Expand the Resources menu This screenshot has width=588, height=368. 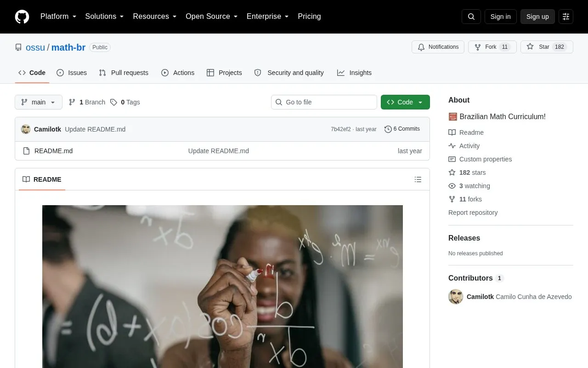[x=155, y=17]
